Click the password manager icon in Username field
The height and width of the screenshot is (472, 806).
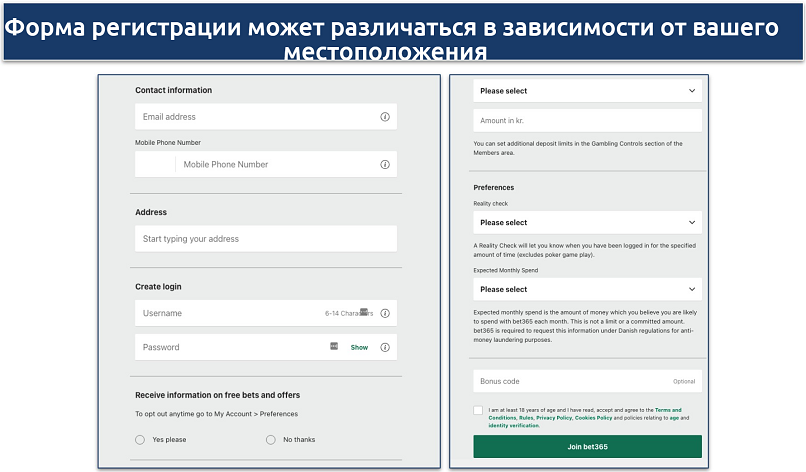pyautogui.click(x=364, y=312)
